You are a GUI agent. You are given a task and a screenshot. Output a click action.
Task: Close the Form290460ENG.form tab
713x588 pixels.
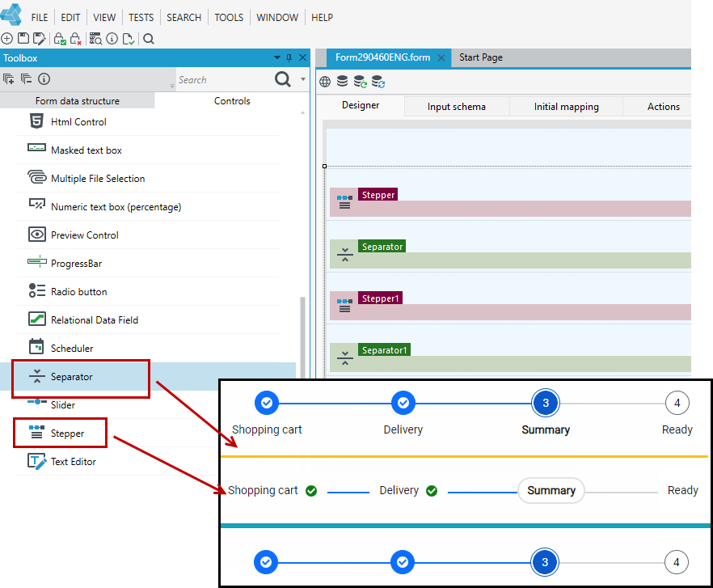coord(441,57)
